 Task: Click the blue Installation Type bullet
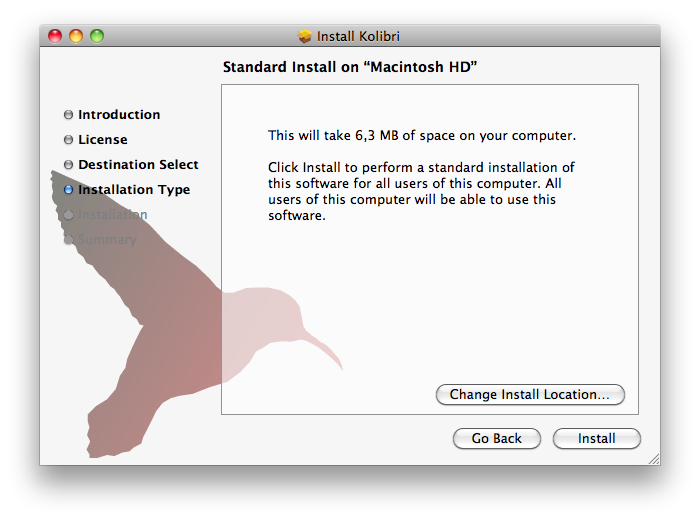click(x=68, y=190)
